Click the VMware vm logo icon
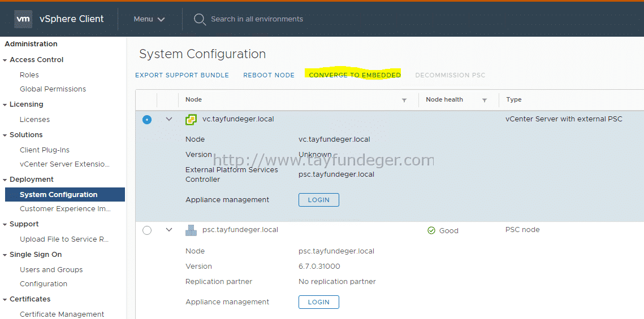 23,19
